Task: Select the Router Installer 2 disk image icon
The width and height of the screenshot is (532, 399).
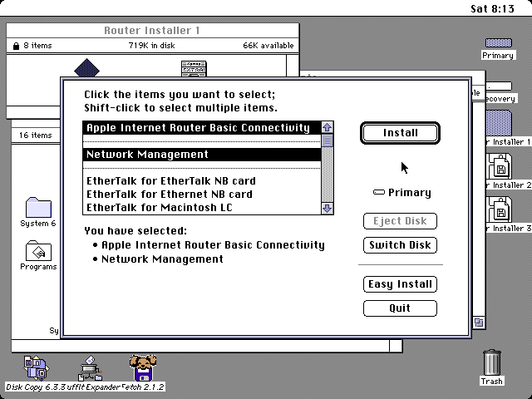Action: pyautogui.click(x=499, y=166)
